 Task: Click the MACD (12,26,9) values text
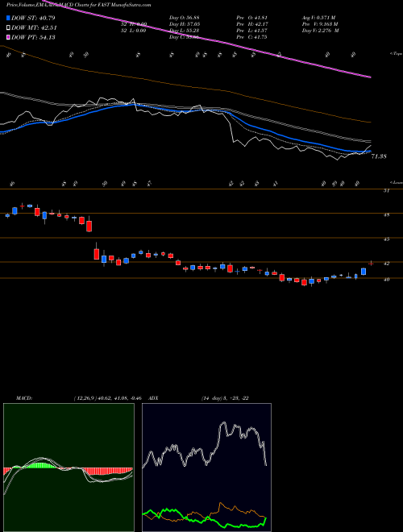click(x=110, y=398)
